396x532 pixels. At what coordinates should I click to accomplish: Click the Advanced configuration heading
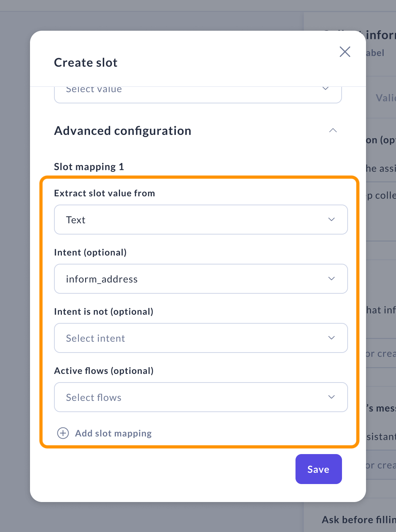(x=123, y=131)
